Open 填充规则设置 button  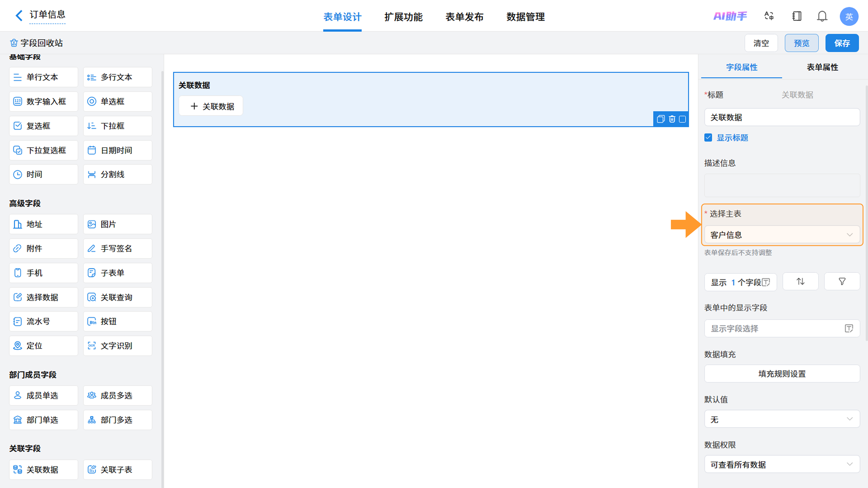tap(782, 373)
